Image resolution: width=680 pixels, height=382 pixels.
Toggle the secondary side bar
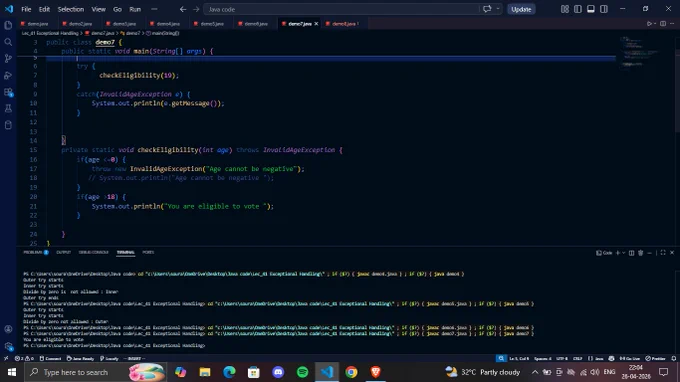point(604,9)
